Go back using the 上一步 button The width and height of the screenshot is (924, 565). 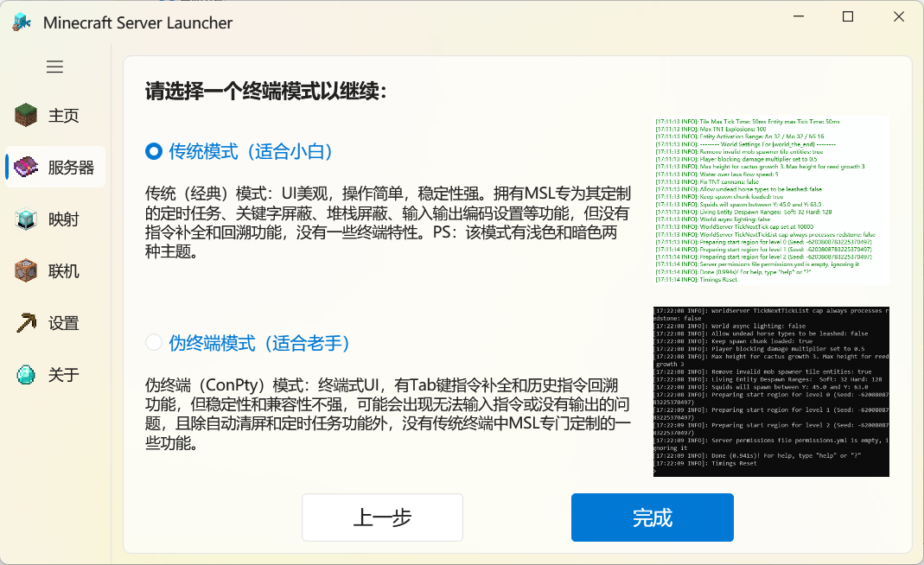[x=381, y=517]
